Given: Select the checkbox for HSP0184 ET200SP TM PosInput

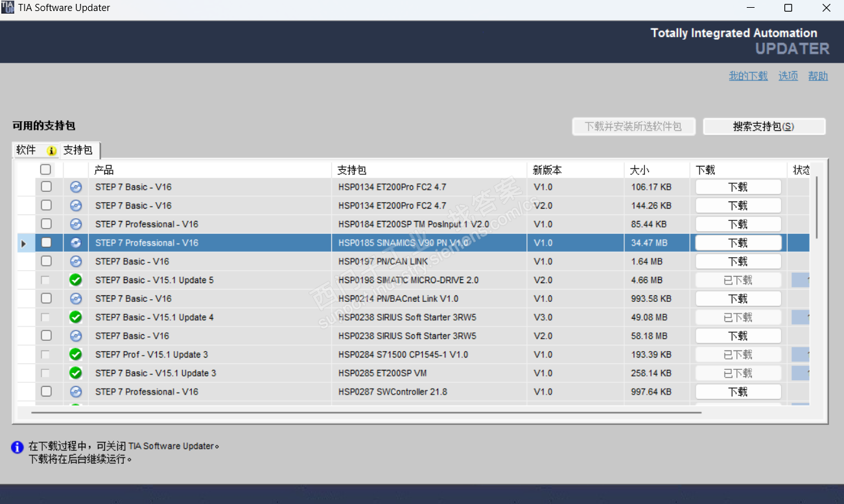Looking at the screenshot, I should click(x=46, y=224).
